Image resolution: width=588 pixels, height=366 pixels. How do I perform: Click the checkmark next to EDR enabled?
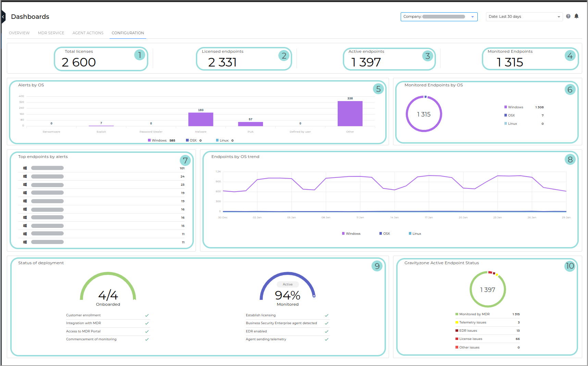coord(326,331)
